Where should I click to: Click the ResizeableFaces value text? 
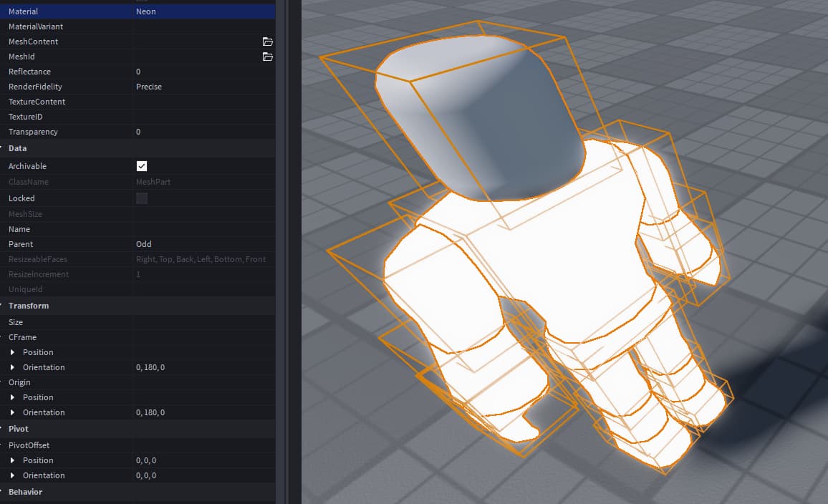coord(201,259)
